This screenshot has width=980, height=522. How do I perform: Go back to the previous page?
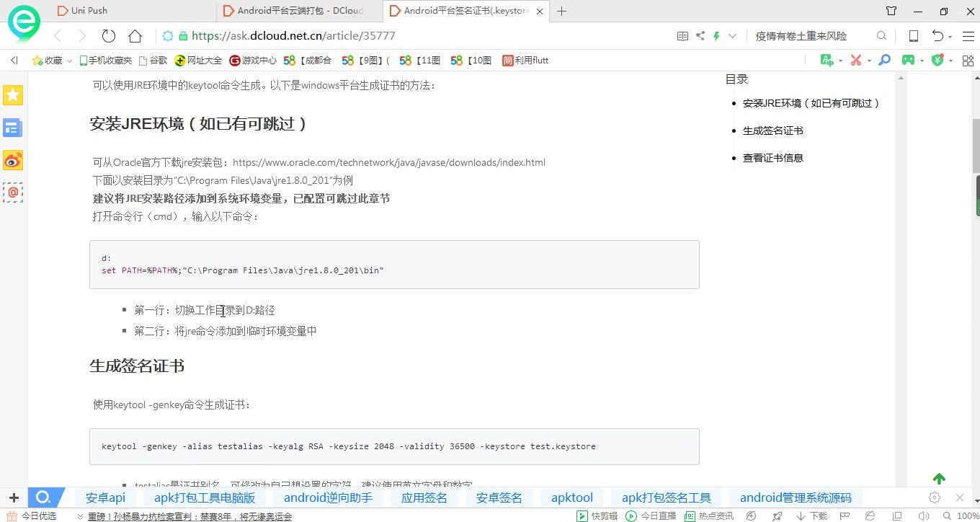58,36
